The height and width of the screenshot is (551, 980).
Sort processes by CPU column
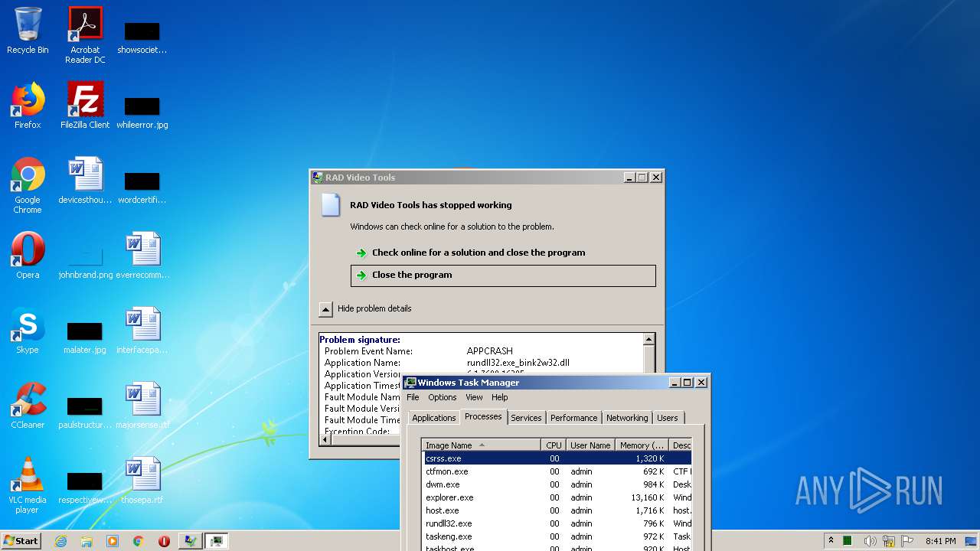[554, 445]
